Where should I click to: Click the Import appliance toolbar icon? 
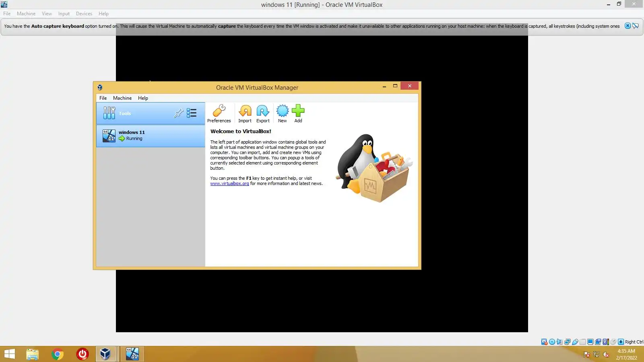[245, 113]
